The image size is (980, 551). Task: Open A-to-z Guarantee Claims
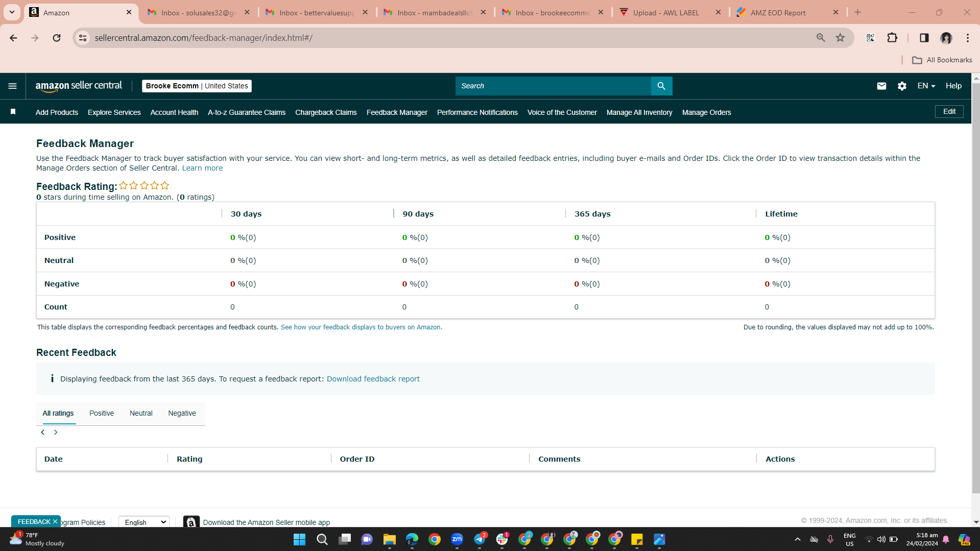(247, 112)
